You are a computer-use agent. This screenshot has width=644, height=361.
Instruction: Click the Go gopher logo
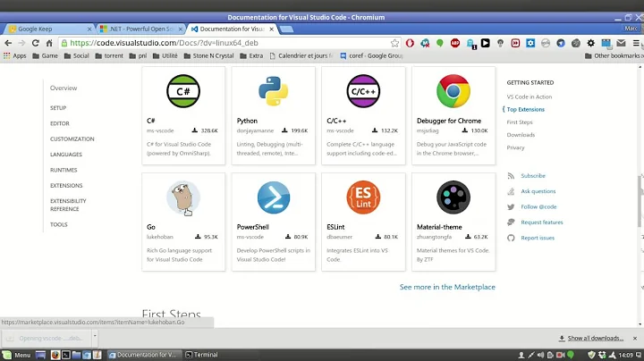pyautogui.click(x=183, y=197)
